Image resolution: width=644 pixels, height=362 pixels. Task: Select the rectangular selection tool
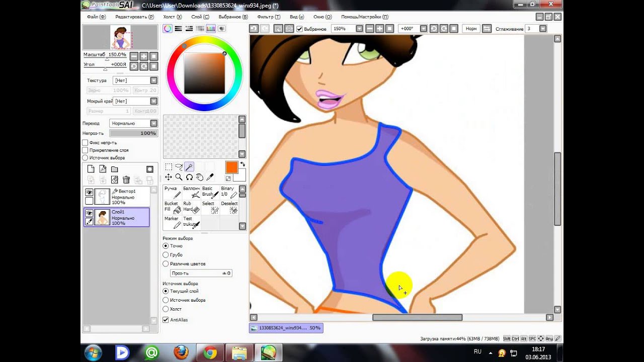click(x=169, y=167)
